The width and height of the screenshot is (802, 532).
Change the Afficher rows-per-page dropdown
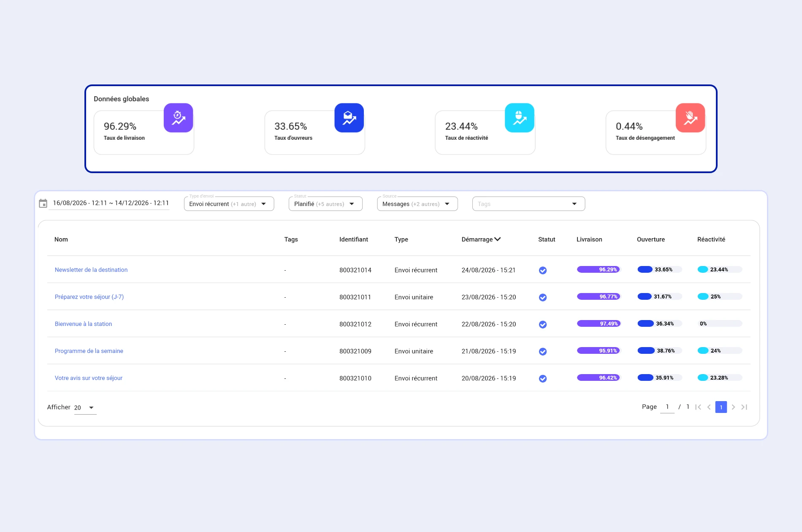[x=85, y=407]
